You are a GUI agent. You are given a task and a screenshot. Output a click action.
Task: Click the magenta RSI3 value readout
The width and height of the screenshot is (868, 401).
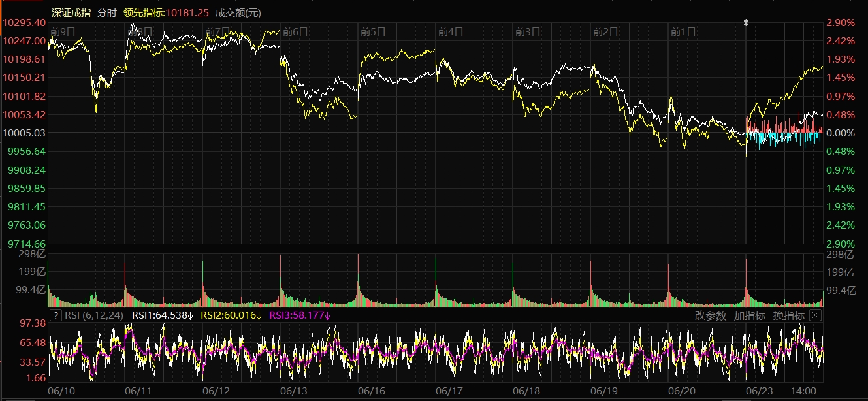[x=300, y=315]
